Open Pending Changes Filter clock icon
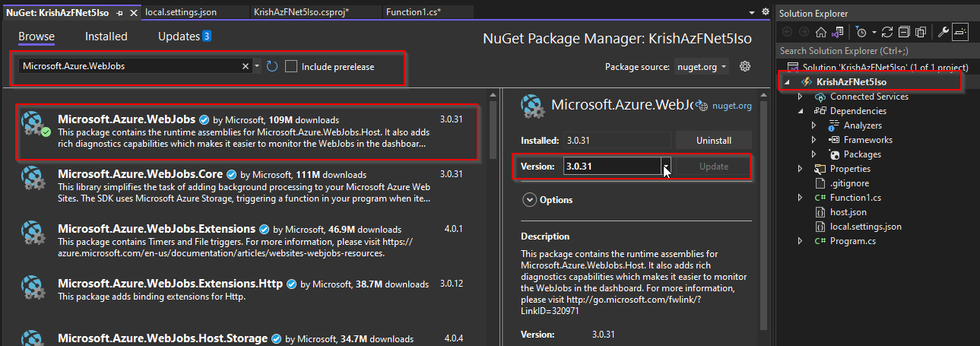 [861, 32]
